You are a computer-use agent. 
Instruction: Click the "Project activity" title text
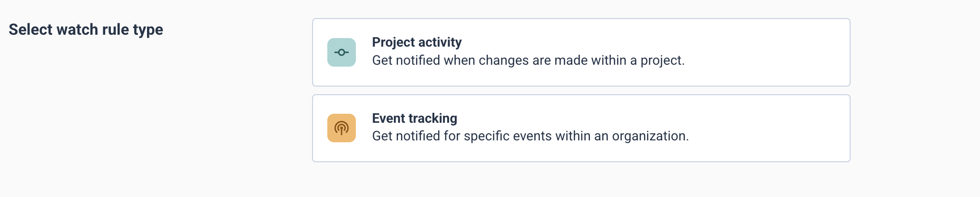(417, 42)
